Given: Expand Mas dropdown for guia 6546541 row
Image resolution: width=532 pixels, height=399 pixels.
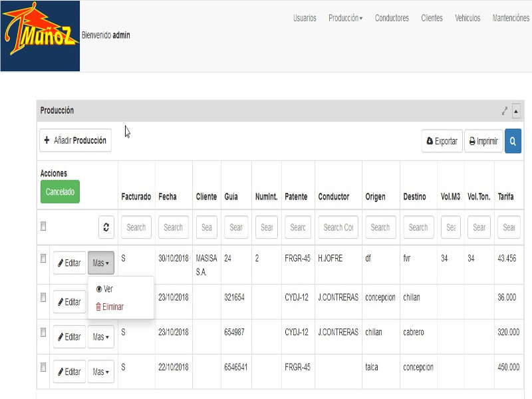Looking at the screenshot, I should [101, 372].
